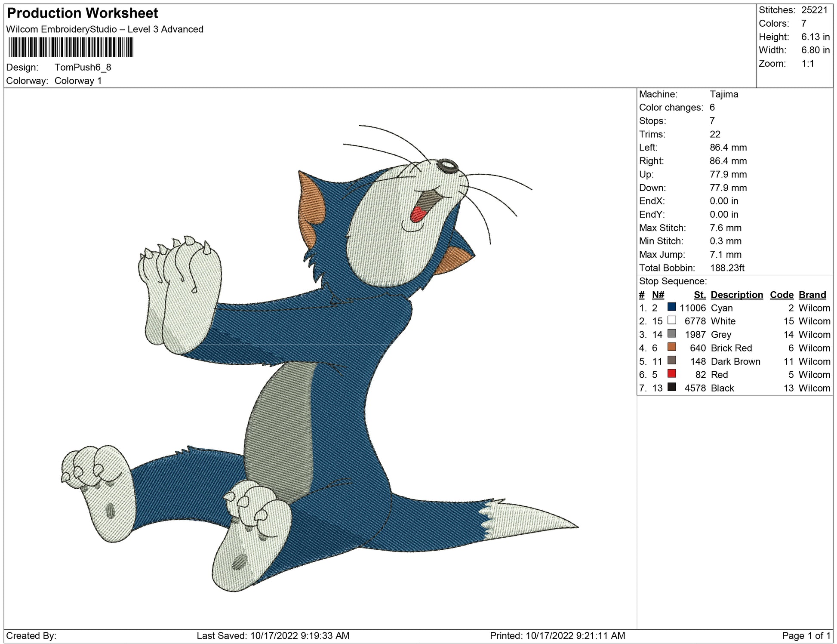This screenshot has height=644, width=837.
Task: Click the Code column header
Action: click(782, 295)
